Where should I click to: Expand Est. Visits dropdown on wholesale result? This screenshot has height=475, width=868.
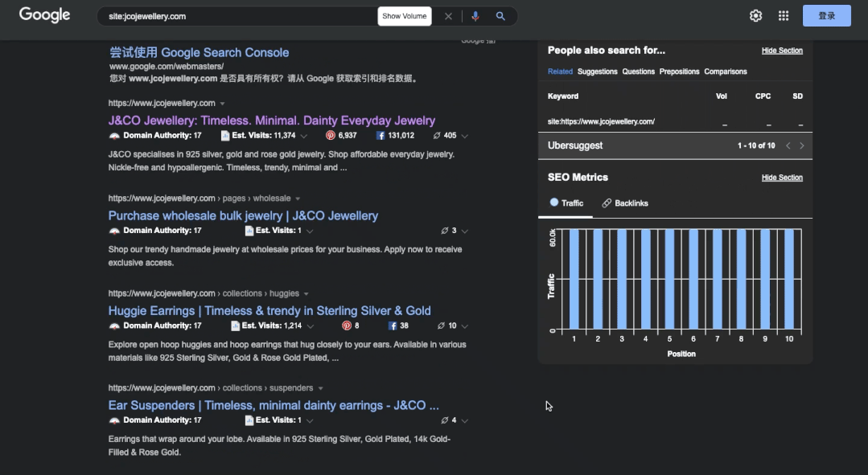click(x=311, y=231)
